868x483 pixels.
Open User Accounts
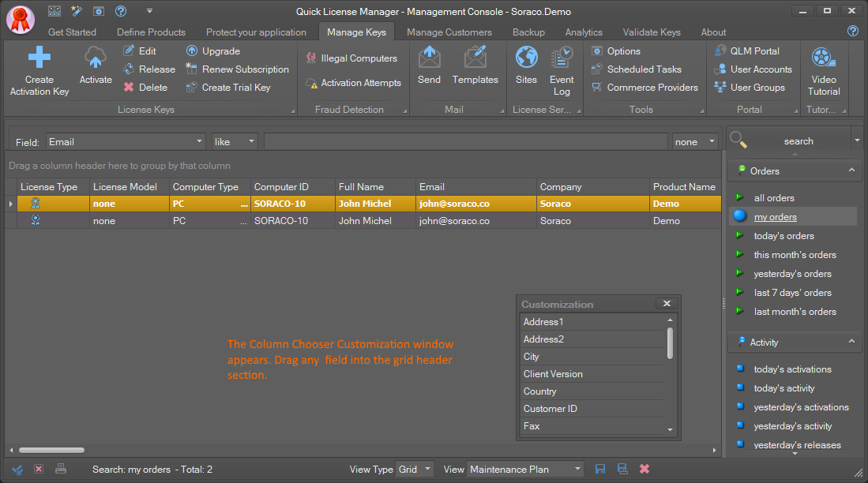click(753, 69)
